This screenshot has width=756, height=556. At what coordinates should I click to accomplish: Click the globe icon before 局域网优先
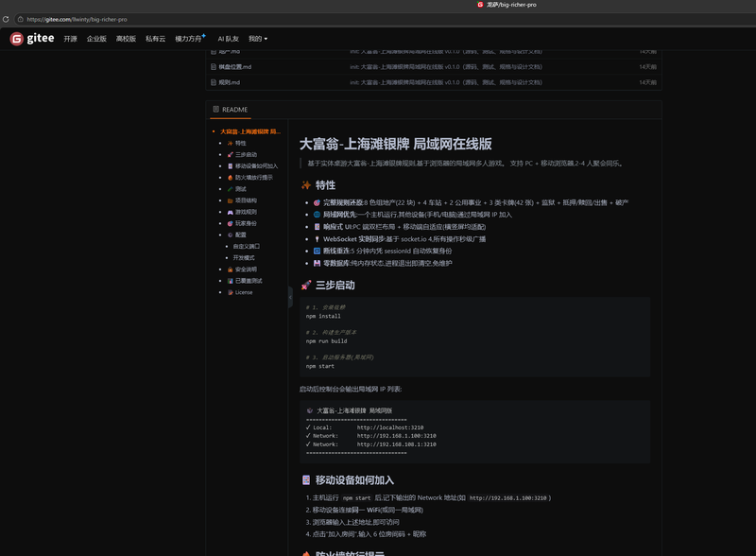[x=317, y=215]
